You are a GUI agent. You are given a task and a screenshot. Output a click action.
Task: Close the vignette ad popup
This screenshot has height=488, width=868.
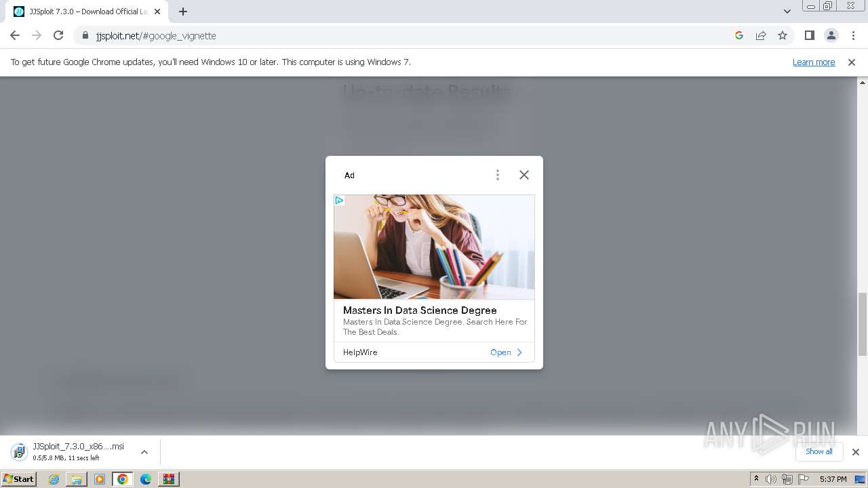524,175
